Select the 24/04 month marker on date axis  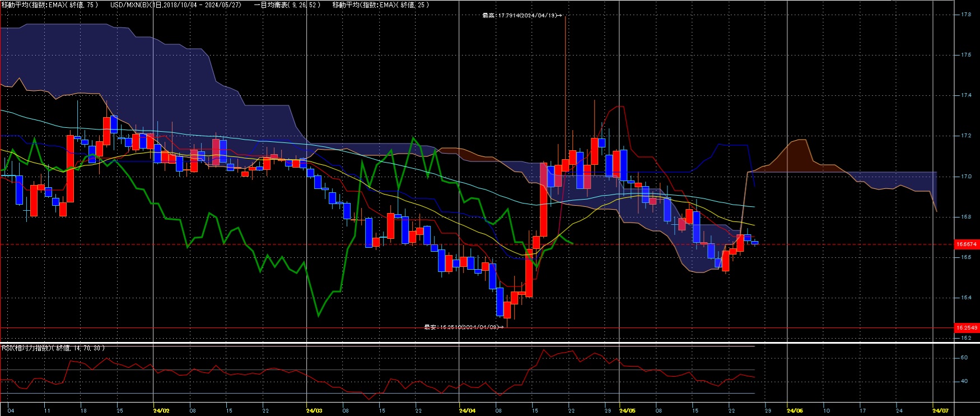[468, 410]
